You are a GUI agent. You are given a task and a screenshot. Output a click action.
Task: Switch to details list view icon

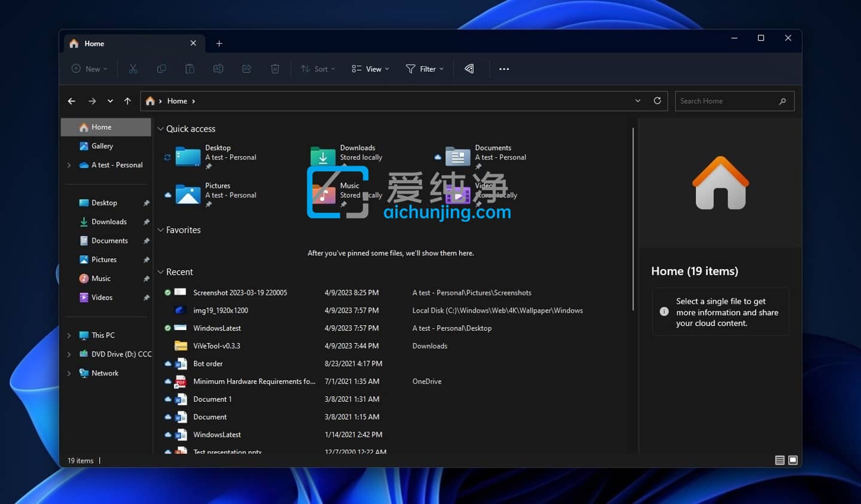click(780, 460)
